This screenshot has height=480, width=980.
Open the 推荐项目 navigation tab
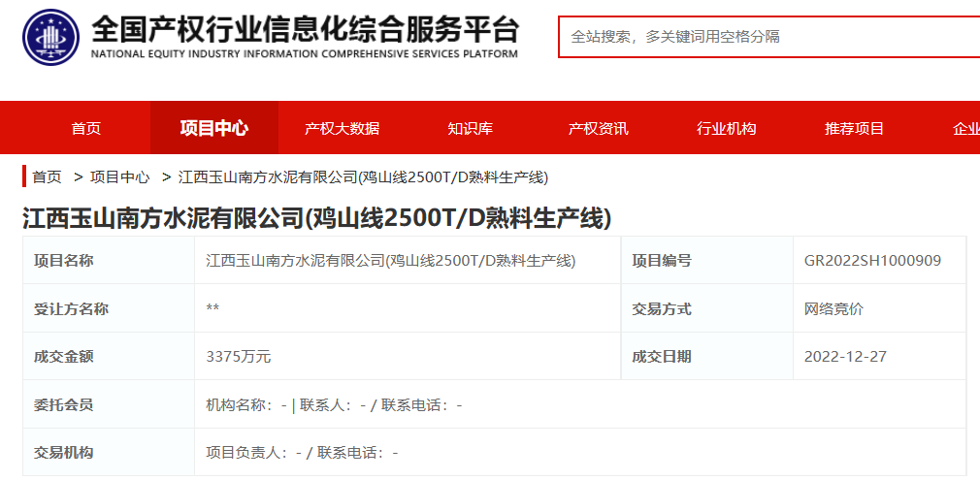click(x=855, y=128)
